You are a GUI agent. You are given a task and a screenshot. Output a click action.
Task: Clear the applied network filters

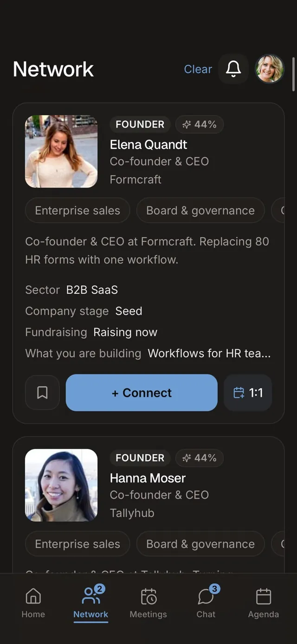tap(198, 69)
